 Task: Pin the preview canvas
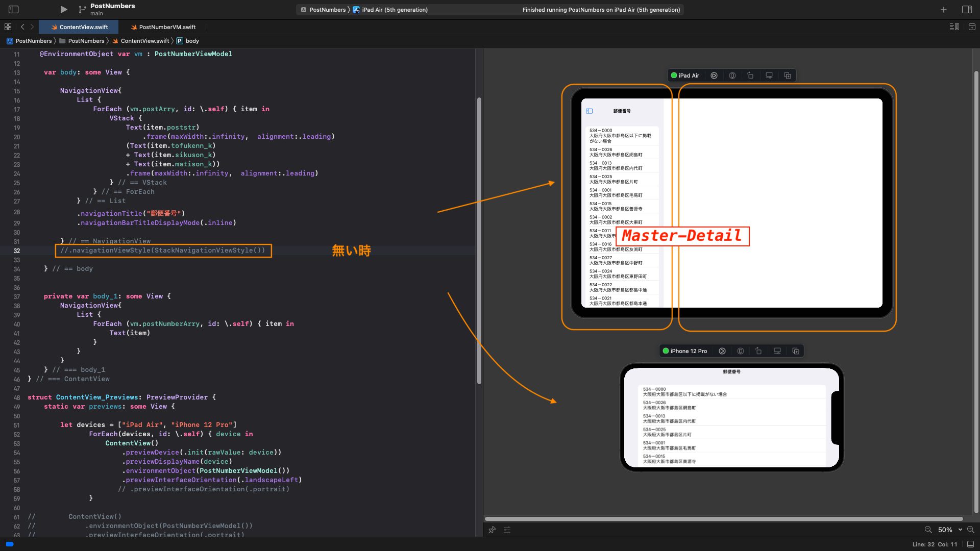click(x=492, y=530)
